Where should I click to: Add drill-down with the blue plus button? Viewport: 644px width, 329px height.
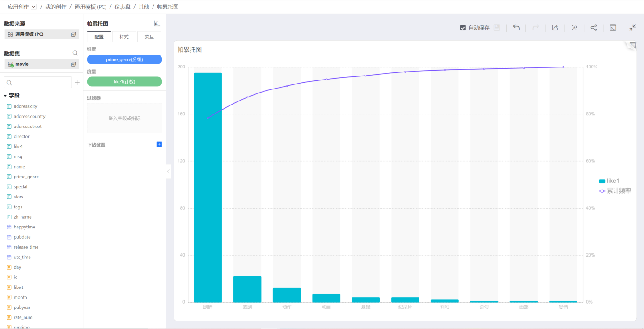(x=159, y=144)
